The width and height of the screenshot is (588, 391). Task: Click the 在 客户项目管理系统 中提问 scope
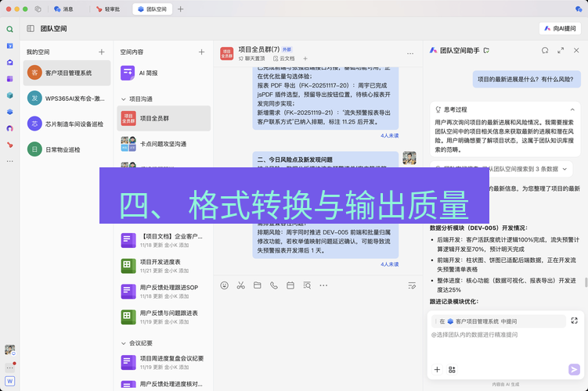pyautogui.click(x=499, y=321)
